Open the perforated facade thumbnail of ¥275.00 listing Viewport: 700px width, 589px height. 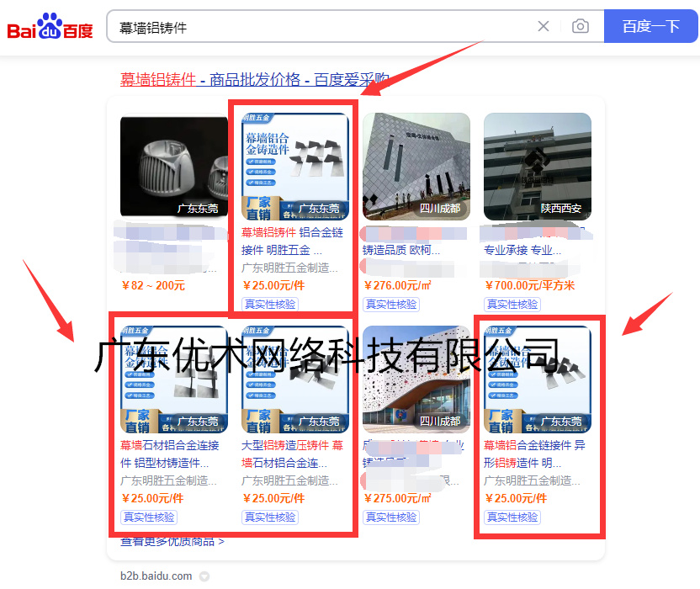416,379
